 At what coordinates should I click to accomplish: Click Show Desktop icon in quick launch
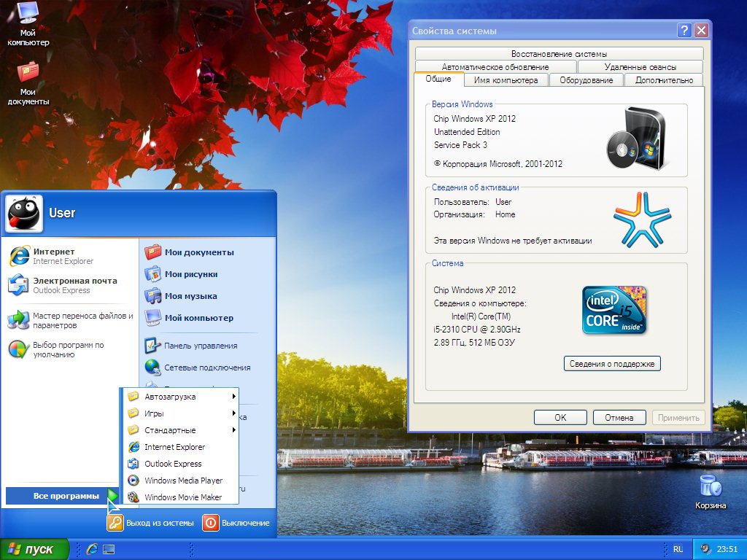coord(109,549)
